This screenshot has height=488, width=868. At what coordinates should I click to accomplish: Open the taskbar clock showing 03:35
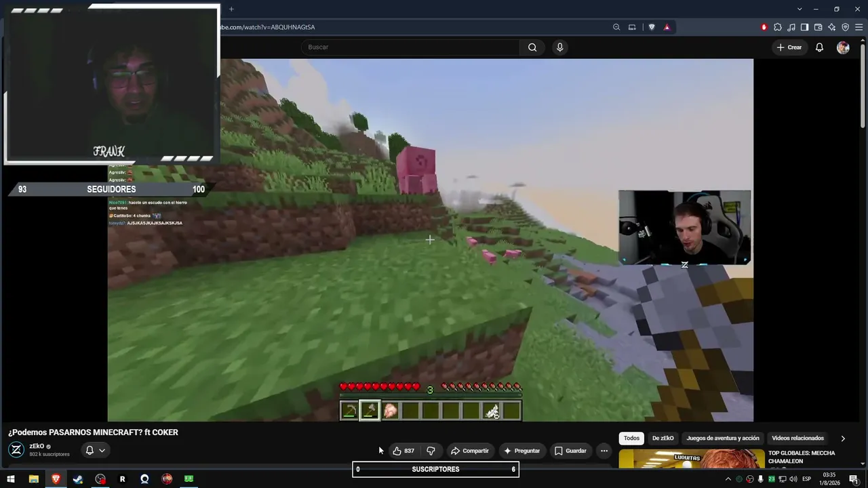tap(829, 479)
